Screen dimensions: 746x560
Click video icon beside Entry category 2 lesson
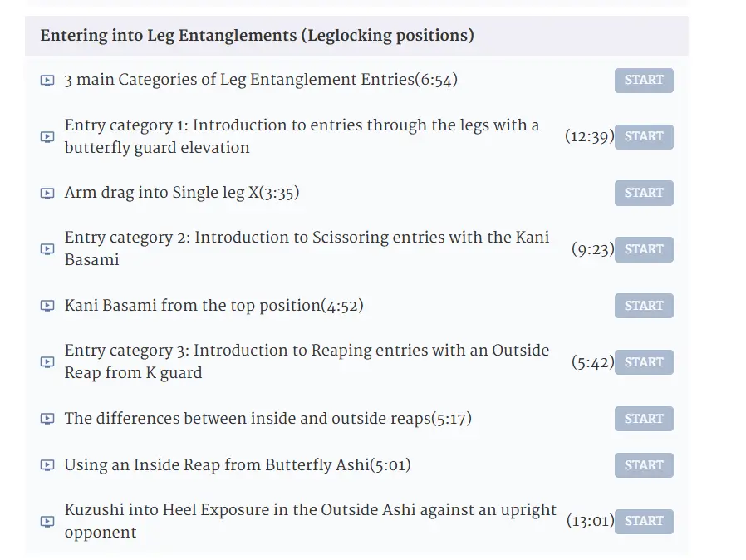47,249
